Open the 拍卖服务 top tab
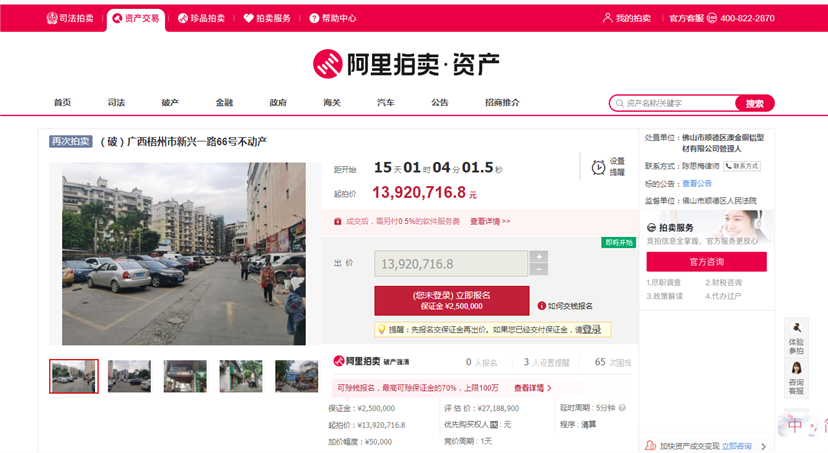The width and height of the screenshot is (828, 453). (267, 18)
